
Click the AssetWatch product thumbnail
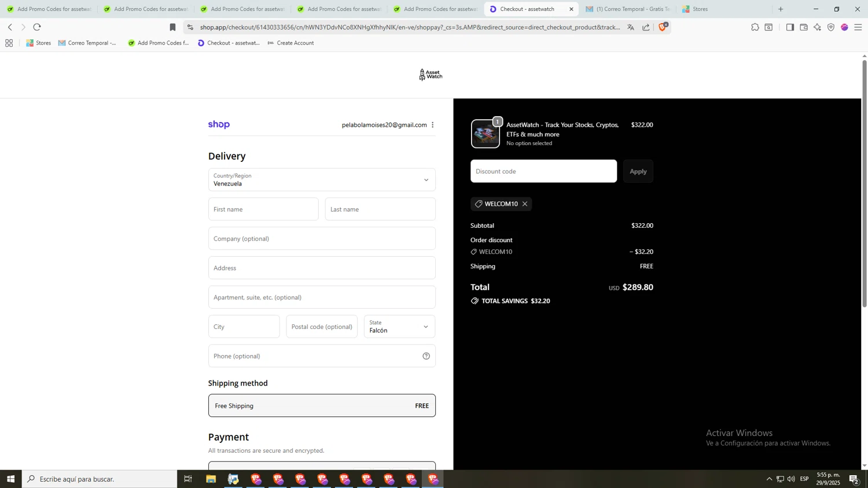(x=485, y=134)
